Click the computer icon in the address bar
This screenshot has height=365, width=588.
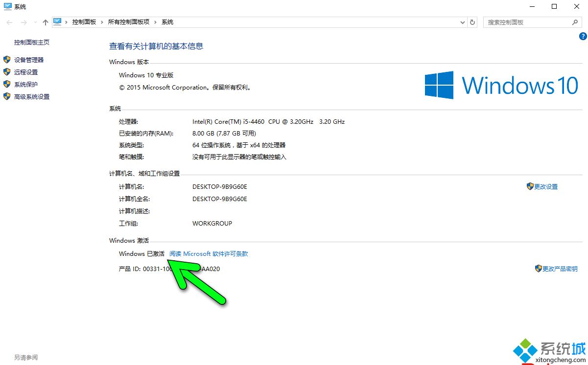pyautogui.click(x=58, y=22)
